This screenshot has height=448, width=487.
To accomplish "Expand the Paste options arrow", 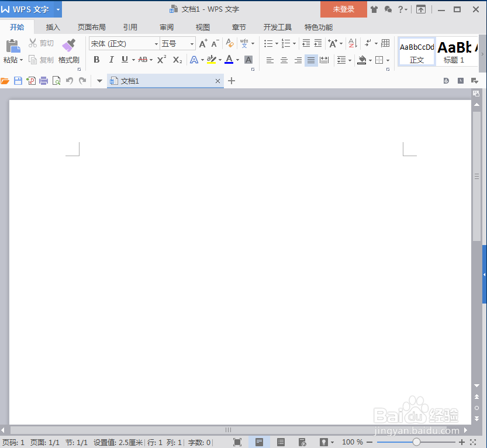I will tap(21, 60).
